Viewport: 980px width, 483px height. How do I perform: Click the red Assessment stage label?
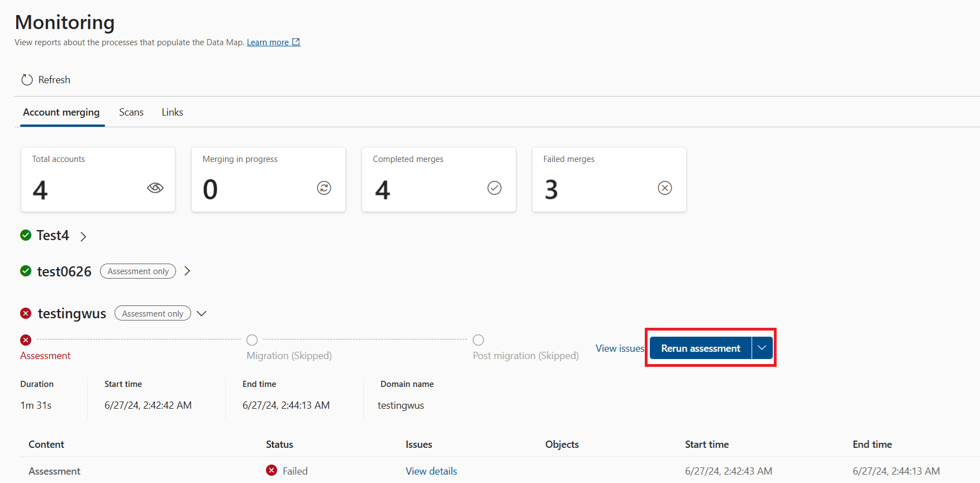coord(45,356)
